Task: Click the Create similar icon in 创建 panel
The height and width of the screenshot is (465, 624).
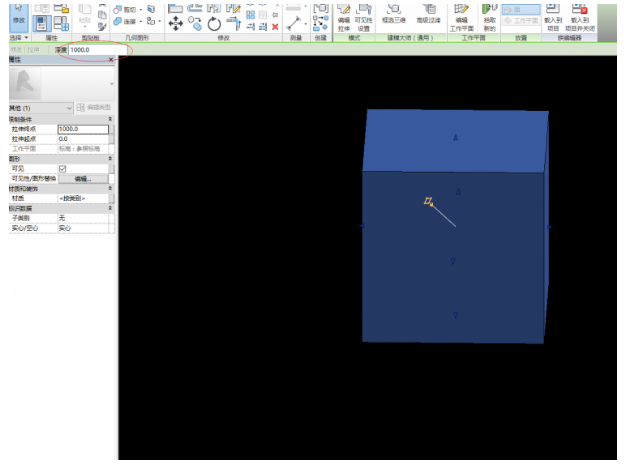Action: (x=321, y=23)
